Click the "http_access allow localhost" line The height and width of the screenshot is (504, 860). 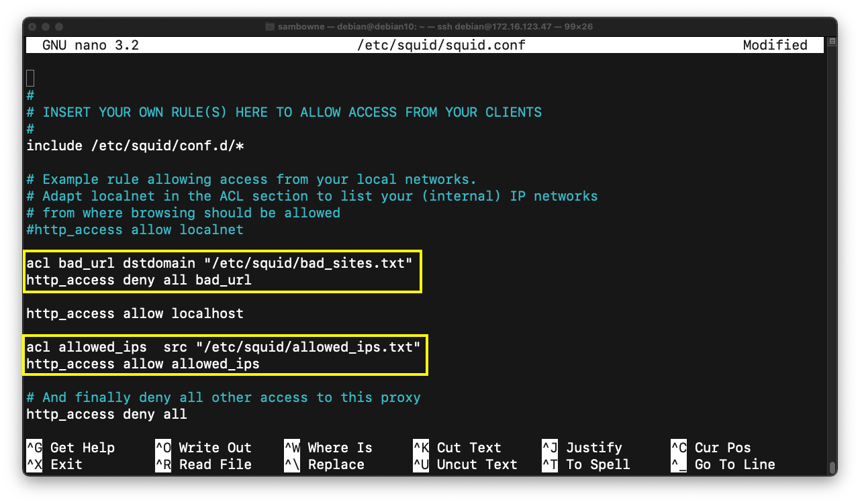tap(135, 313)
